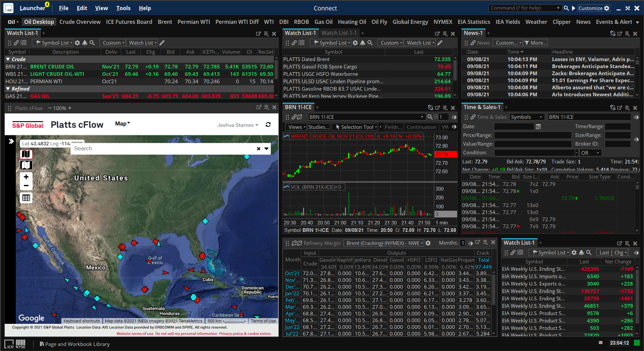644x351 pixels.
Task: Click the pencil edit icon in left Watch List-1
Action: coord(162,43)
